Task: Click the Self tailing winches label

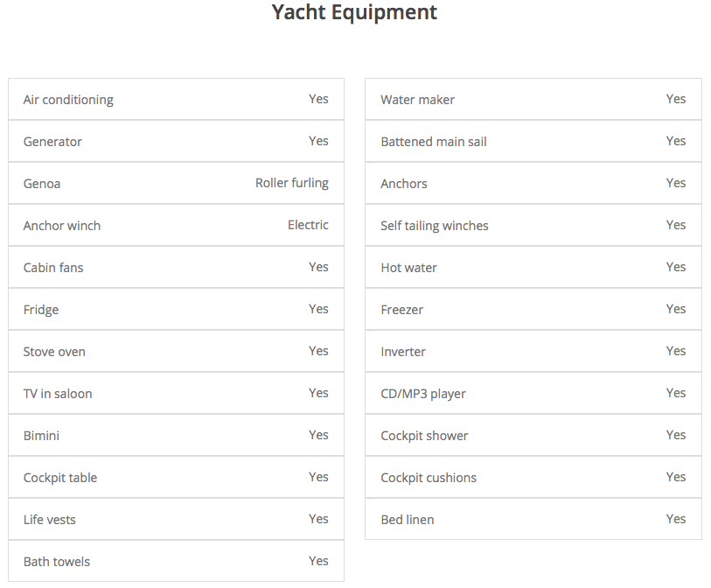Action: 435,226
